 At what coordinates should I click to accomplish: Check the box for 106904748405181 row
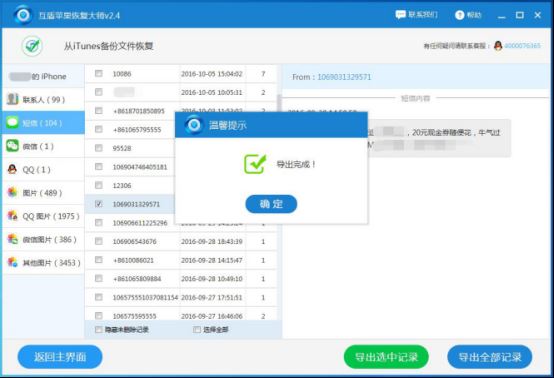[x=99, y=166]
